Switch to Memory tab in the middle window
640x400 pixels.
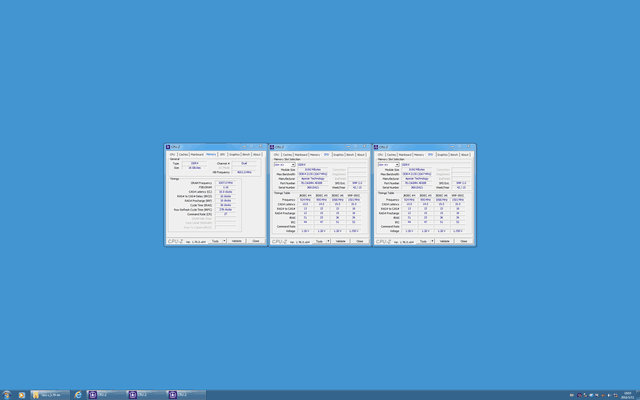click(x=315, y=155)
